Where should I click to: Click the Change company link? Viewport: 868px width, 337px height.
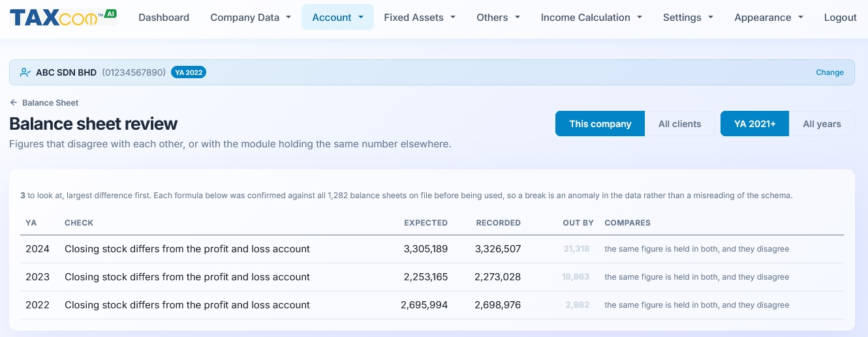coord(829,72)
